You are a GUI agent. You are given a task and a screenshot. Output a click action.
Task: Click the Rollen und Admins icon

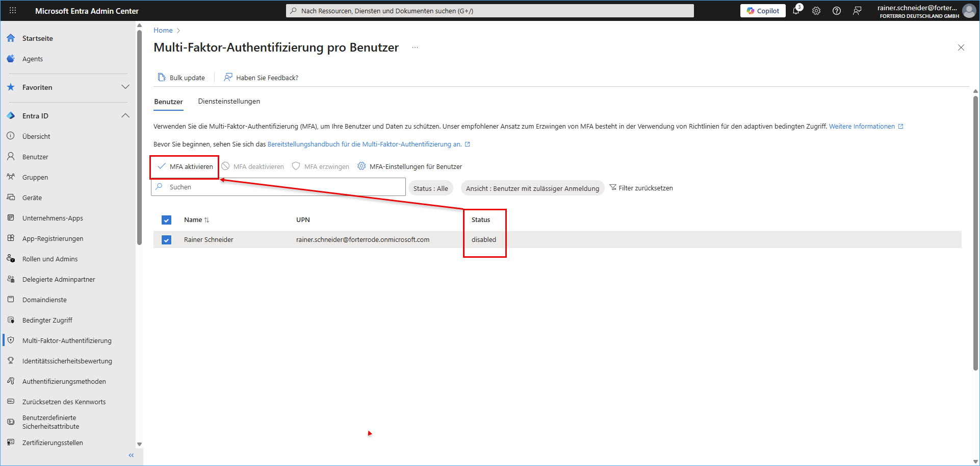[x=11, y=259]
